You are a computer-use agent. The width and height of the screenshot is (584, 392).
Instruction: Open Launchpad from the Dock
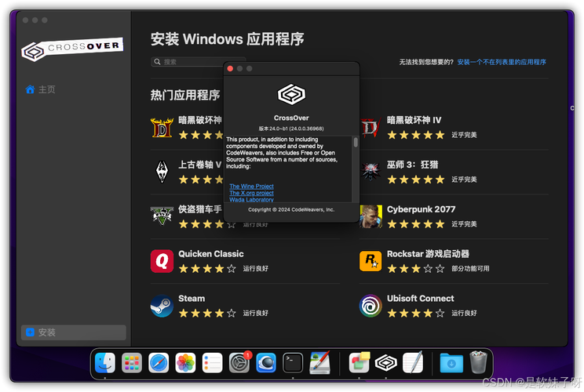[132, 363]
